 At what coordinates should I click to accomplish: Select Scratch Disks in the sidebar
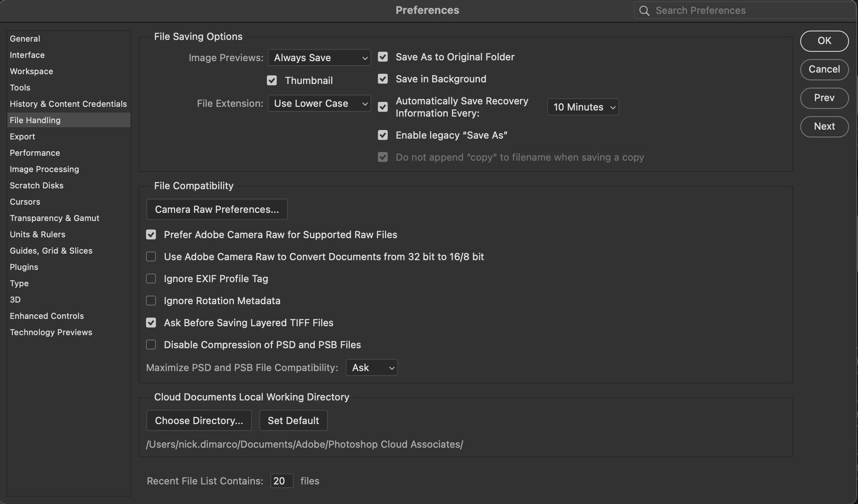coord(36,186)
